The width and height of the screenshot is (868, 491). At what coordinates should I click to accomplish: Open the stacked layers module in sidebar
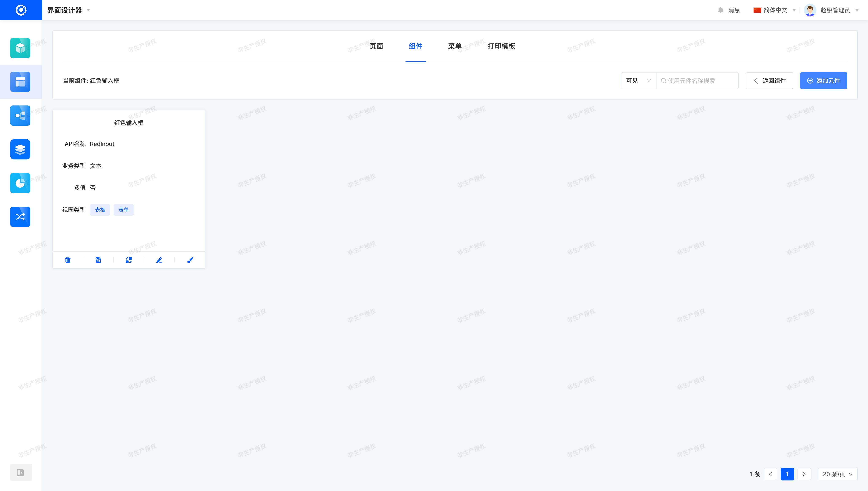[x=20, y=149]
